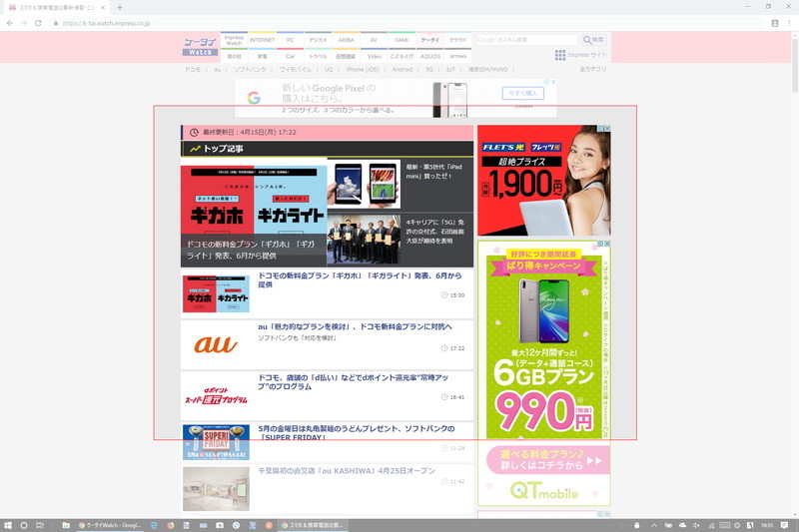Click the muted volume tray icon
This screenshot has height=532, width=799.
click(x=696, y=525)
